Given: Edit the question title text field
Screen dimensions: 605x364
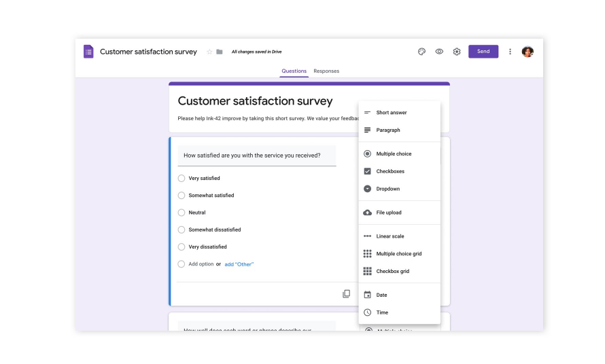Looking at the screenshot, I should coord(257,156).
